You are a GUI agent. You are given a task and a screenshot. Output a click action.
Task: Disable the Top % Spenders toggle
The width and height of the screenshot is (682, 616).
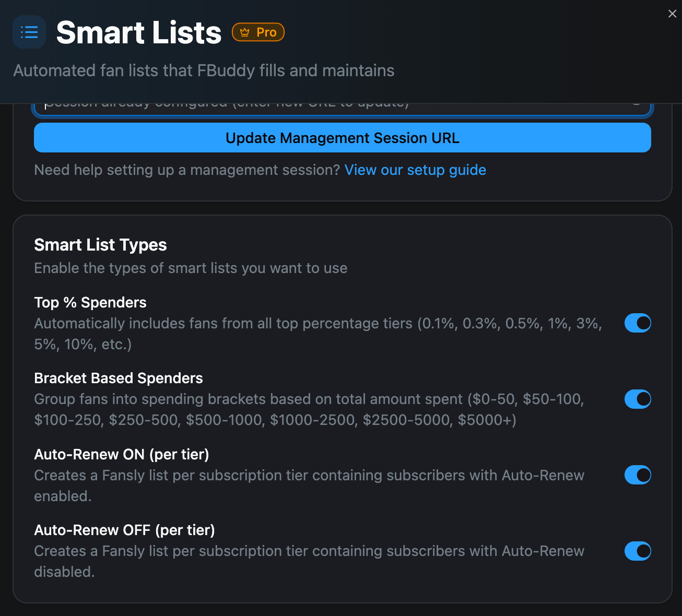click(638, 323)
